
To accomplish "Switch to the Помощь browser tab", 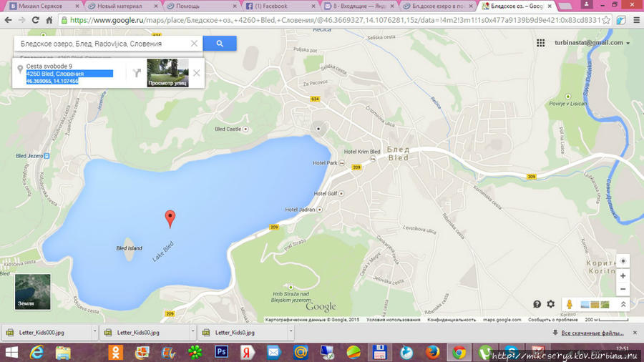I will (x=190, y=6).
